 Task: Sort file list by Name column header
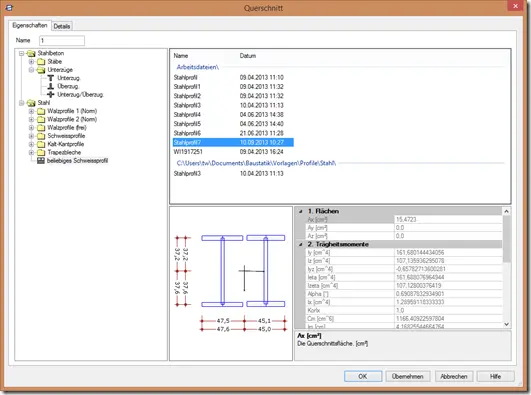click(x=180, y=56)
